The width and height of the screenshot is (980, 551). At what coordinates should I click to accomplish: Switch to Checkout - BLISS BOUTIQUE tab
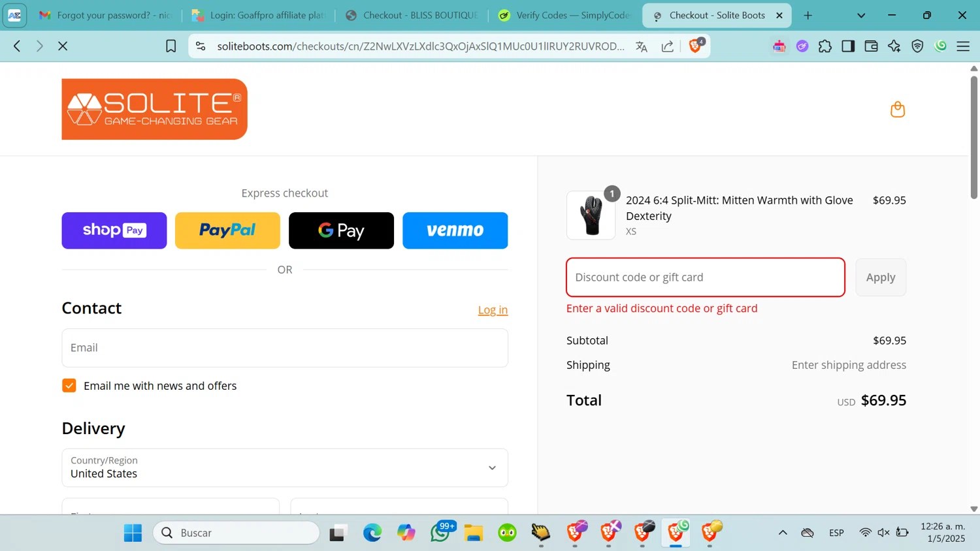[412, 15]
